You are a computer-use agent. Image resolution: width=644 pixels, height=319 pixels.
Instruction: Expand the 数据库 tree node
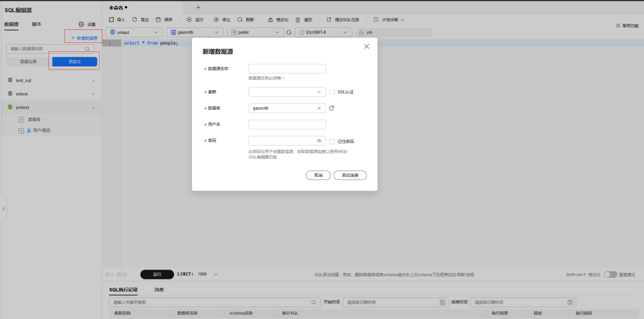(21, 120)
